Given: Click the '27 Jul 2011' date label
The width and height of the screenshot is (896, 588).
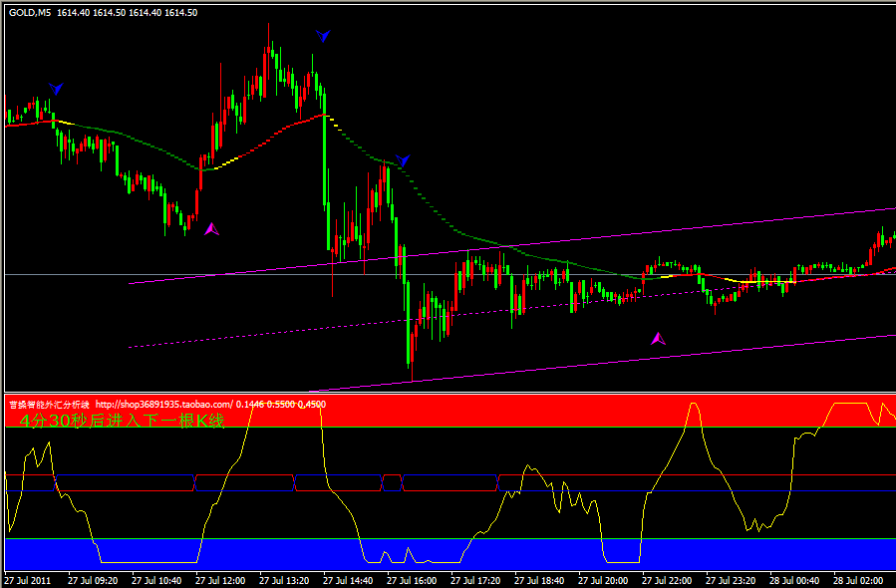Looking at the screenshot, I should point(28,581).
